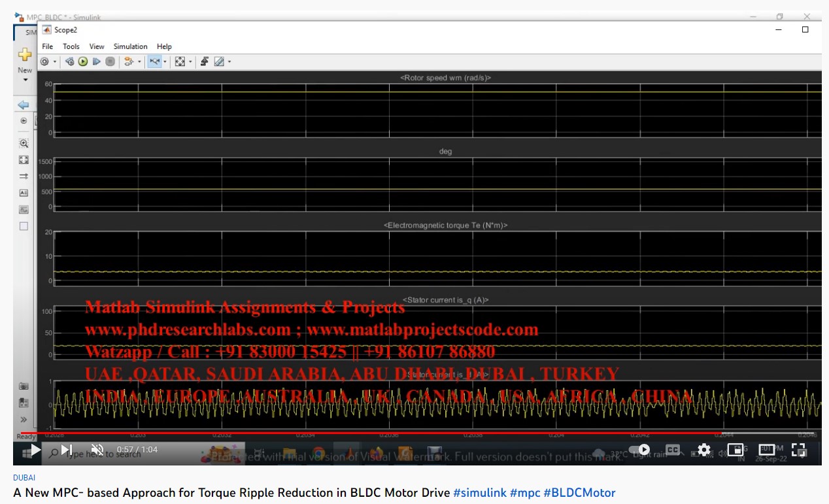
Task: Select the image icon in Simulink palette
Action: tap(24, 210)
